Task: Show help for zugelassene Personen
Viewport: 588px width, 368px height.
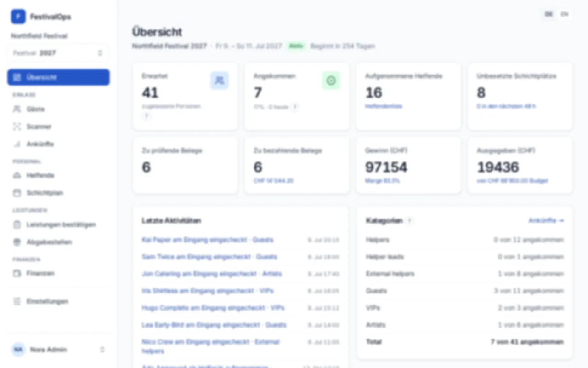Action: click(147, 116)
